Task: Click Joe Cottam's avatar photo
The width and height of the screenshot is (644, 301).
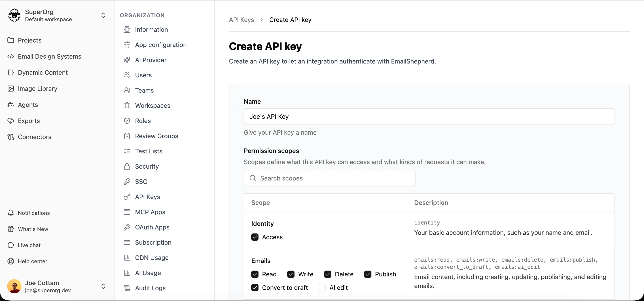Action: (14, 286)
